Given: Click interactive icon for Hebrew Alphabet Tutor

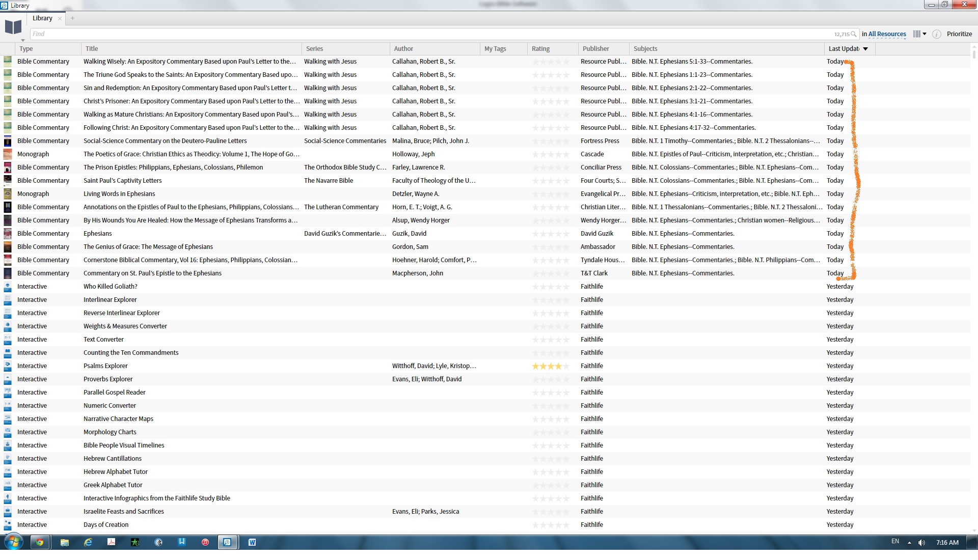Looking at the screenshot, I should (x=8, y=472).
